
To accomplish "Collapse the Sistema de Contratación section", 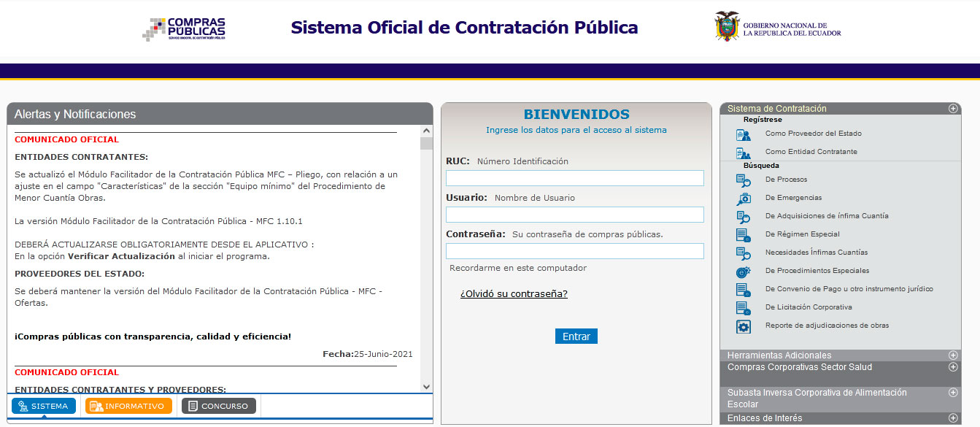I will pos(952,109).
